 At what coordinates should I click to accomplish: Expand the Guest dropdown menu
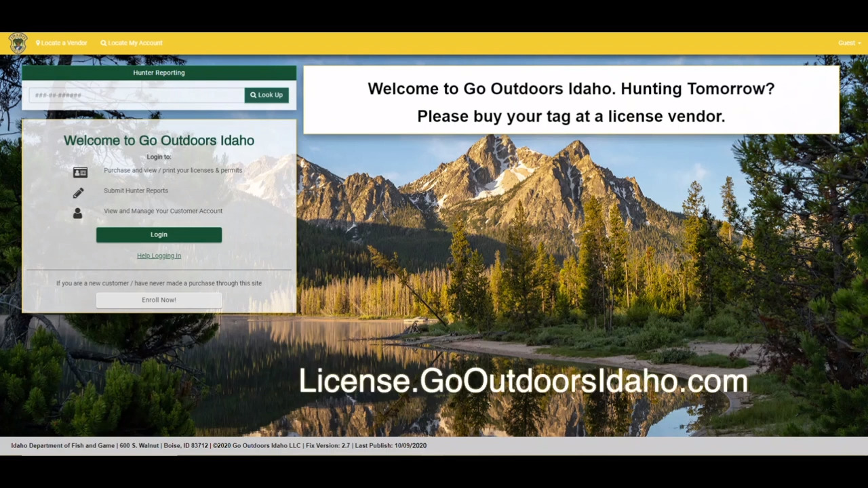849,43
